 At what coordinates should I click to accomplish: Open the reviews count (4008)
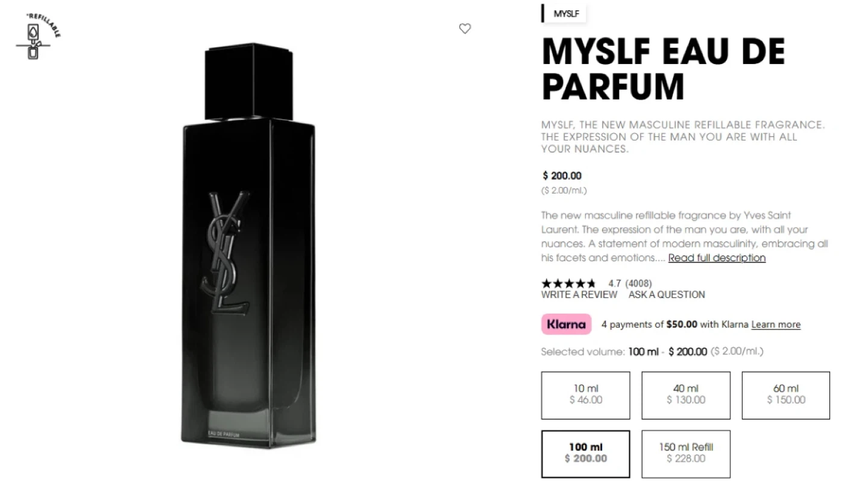[638, 283]
